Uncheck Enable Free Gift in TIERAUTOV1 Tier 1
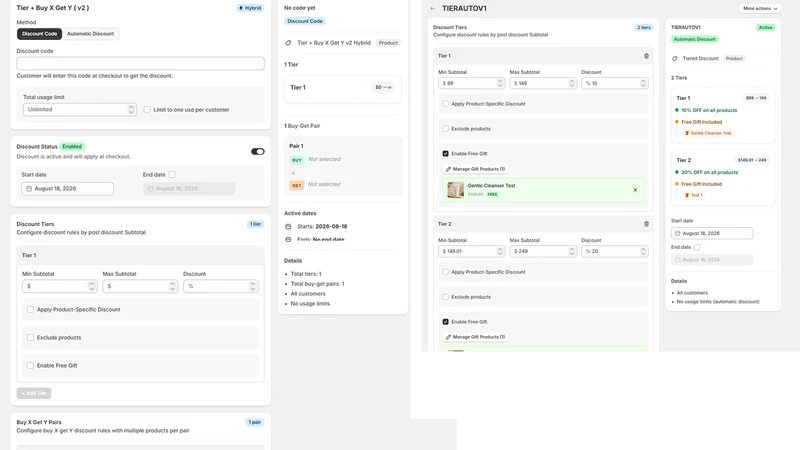Viewport: 800px width, 450px height. pos(445,154)
